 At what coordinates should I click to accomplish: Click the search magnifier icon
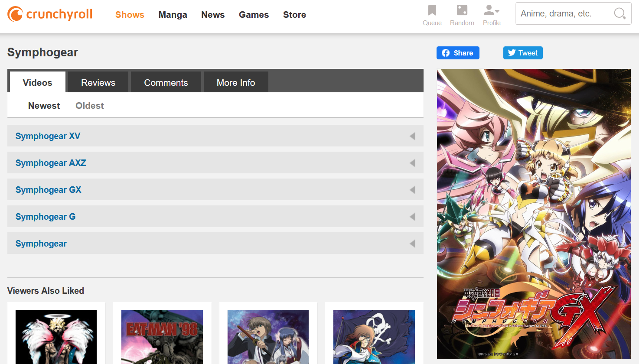tap(620, 13)
